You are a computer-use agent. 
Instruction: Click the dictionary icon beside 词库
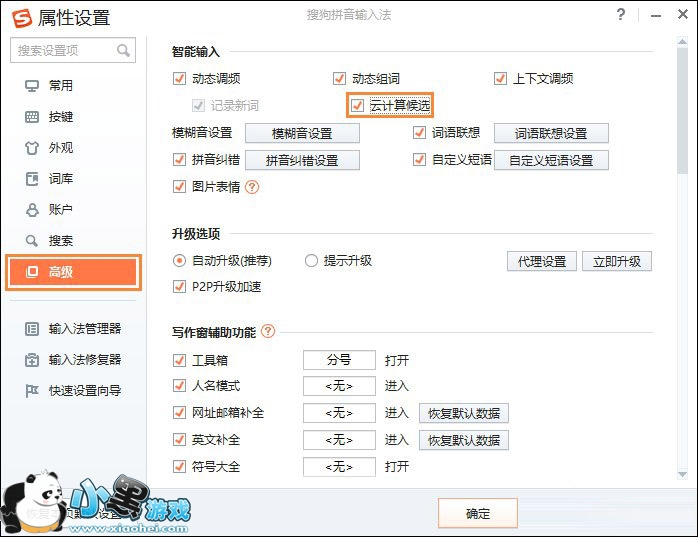tap(32, 179)
